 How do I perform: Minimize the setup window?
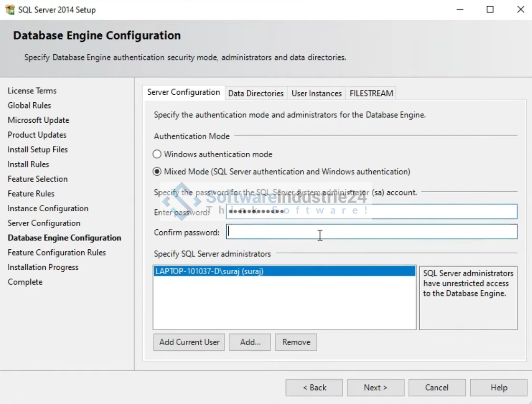460,10
